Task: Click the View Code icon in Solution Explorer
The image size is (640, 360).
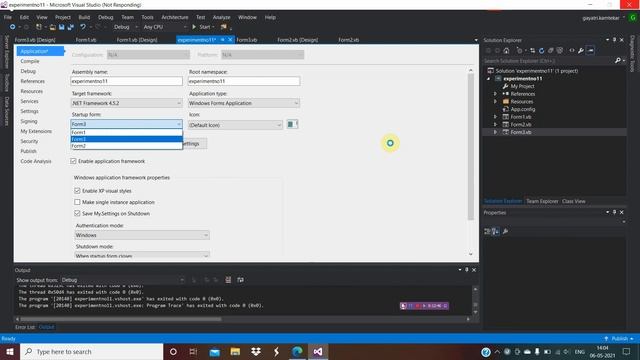Action: [572, 51]
